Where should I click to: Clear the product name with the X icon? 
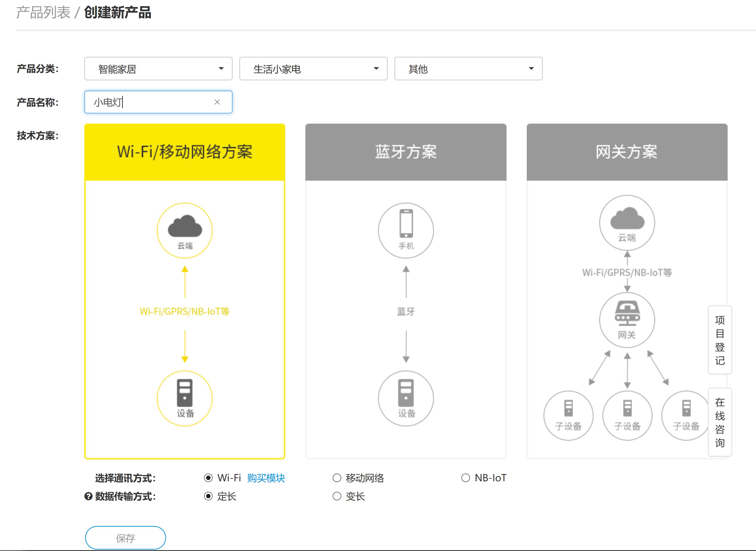coord(217,102)
